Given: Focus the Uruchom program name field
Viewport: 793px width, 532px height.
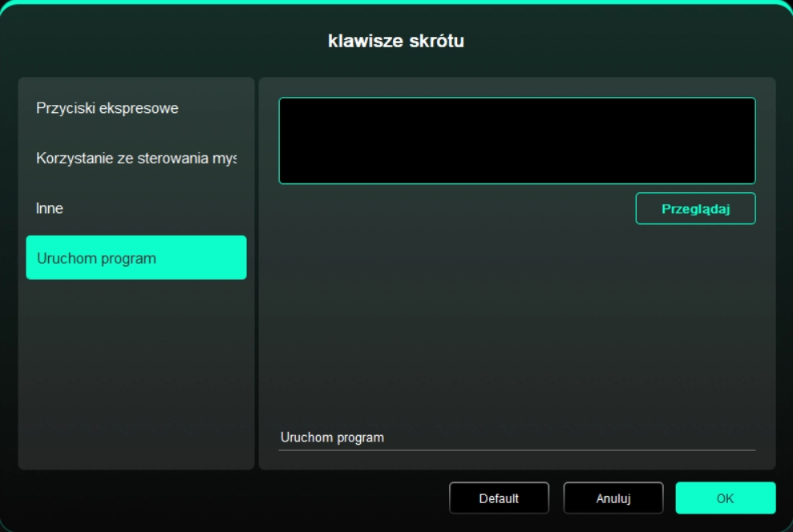Looking at the screenshot, I should [x=516, y=438].
